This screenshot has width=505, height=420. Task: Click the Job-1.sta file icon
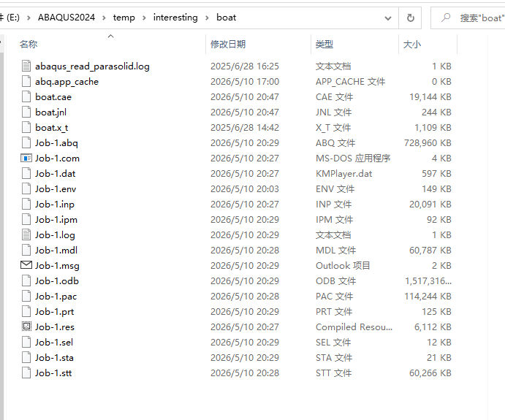(x=26, y=358)
